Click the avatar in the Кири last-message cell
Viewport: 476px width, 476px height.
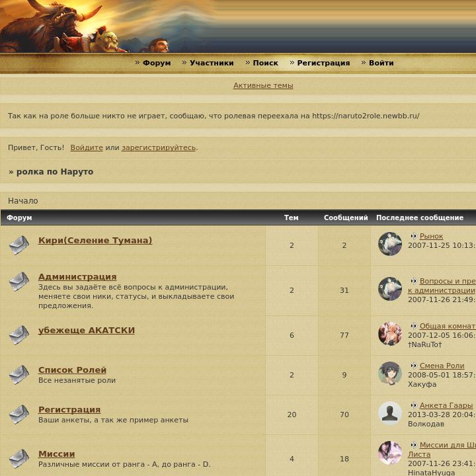[390, 244]
